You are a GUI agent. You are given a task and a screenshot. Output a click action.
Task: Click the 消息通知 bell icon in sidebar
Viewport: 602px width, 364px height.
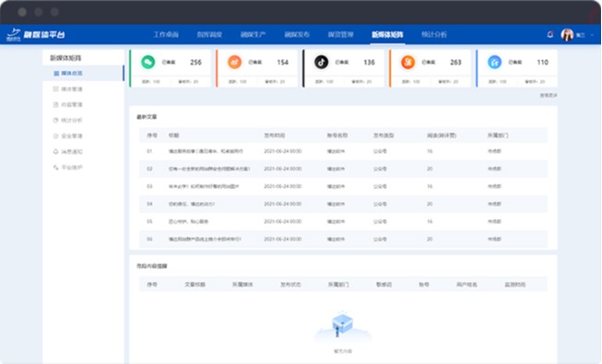pyautogui.click(x=55, y=152)
